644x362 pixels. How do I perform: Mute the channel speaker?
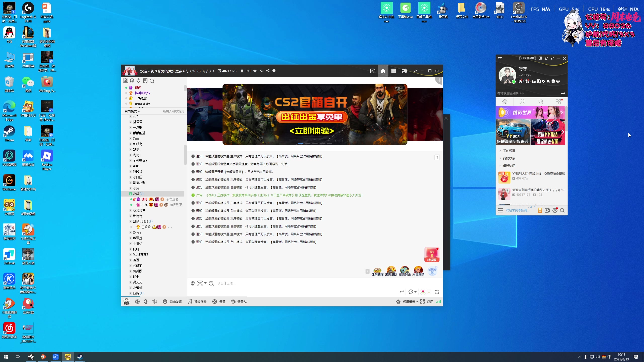click(x=137, y=302)
